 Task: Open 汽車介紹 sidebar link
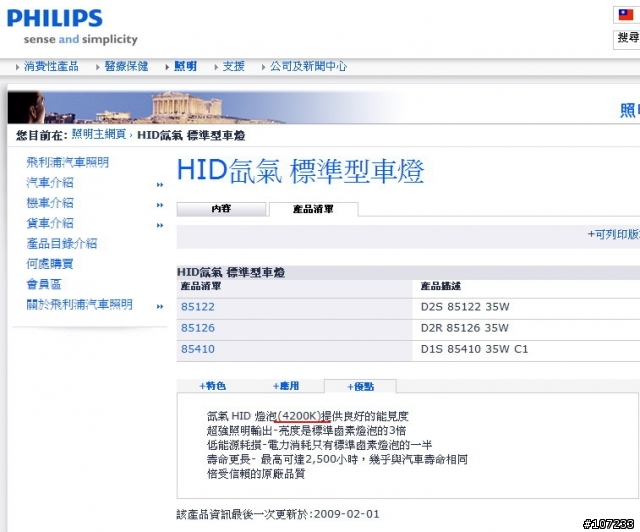[x=50, y=183]
